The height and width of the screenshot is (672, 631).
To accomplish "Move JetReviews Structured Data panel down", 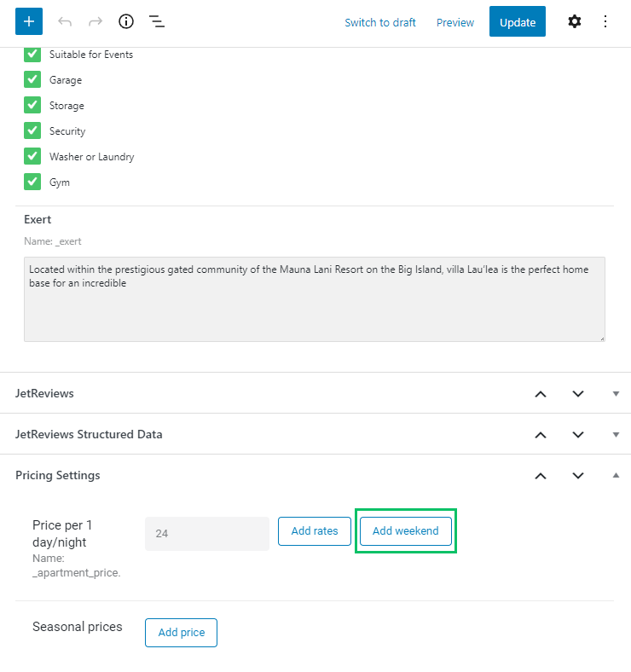I will point(578,435).
